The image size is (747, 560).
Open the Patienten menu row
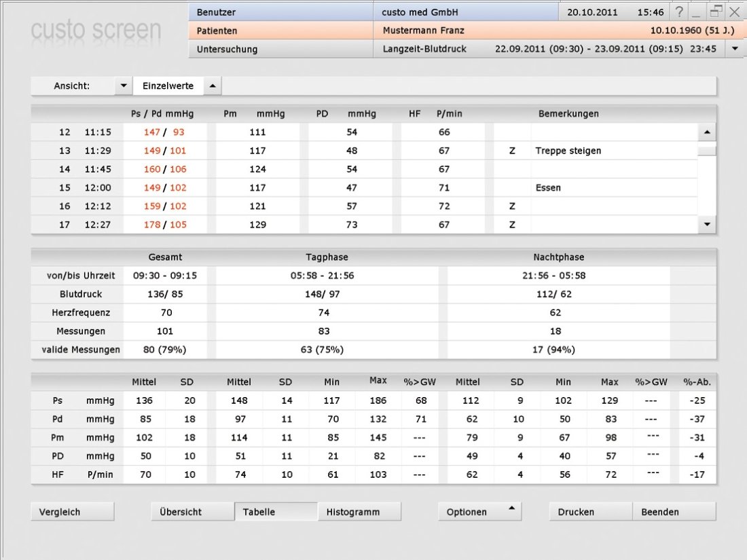tap(280, 31)
